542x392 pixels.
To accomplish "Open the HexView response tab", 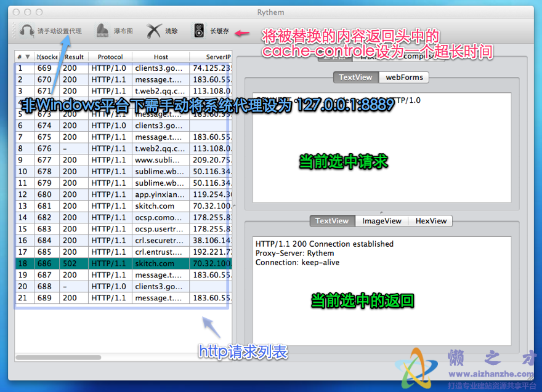I will tap(431, 221).
